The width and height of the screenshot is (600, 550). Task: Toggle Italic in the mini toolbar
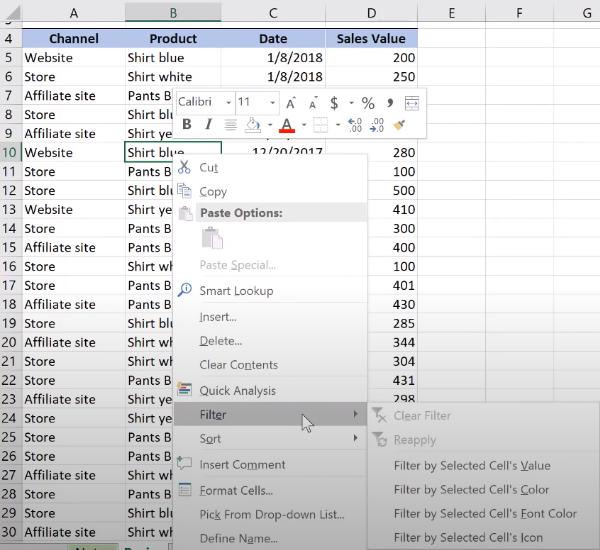(208, 124)
